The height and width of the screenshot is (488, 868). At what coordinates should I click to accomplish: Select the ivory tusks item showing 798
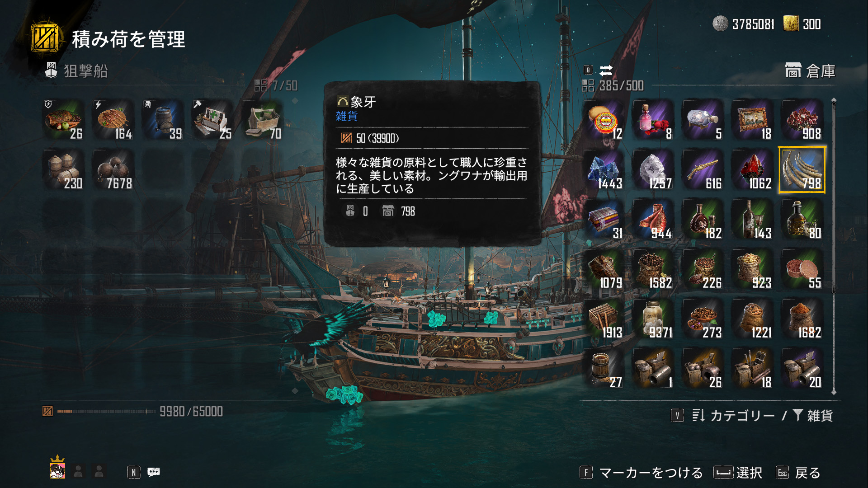point(802,170)
